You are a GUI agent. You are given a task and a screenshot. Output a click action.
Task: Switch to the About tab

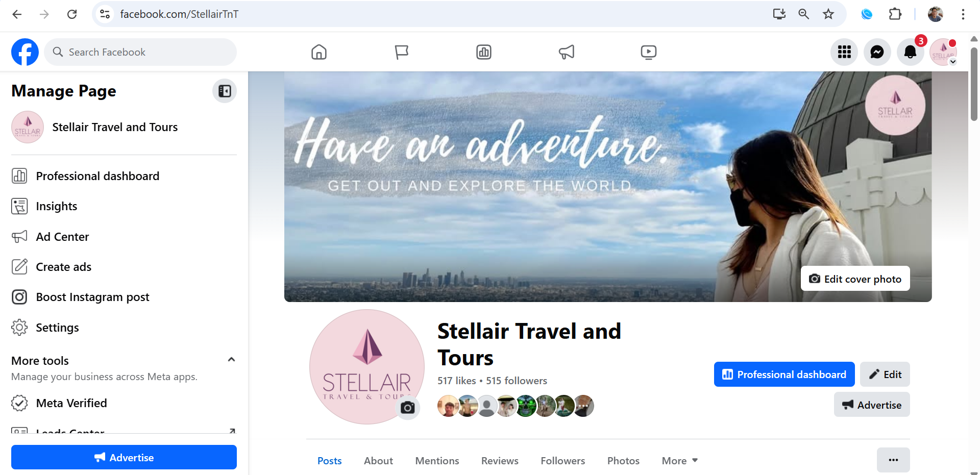click(378, 461)
